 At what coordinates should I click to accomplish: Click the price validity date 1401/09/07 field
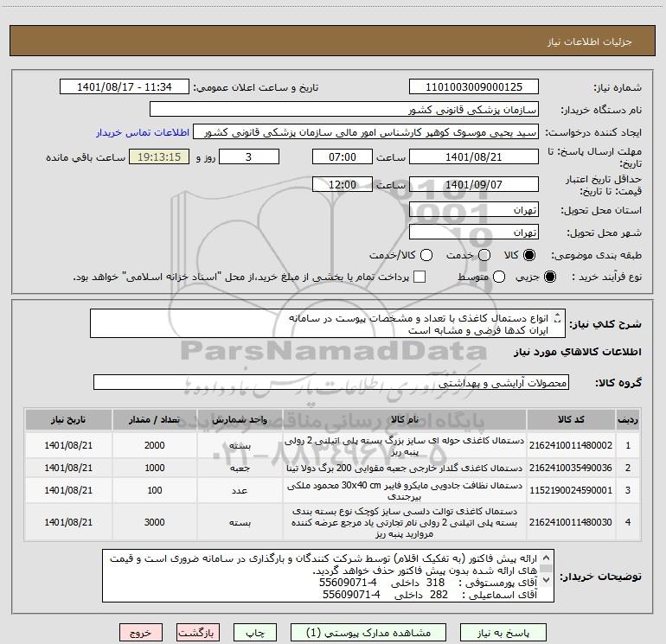(474, 185)
